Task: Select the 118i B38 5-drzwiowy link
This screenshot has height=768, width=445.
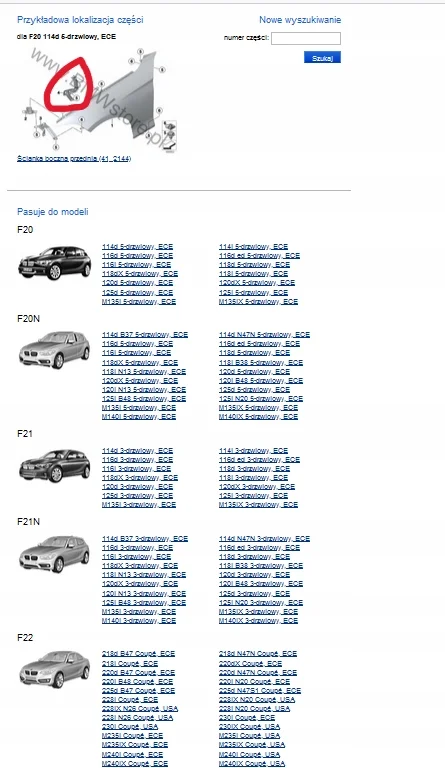Action: tap(261, 363)
